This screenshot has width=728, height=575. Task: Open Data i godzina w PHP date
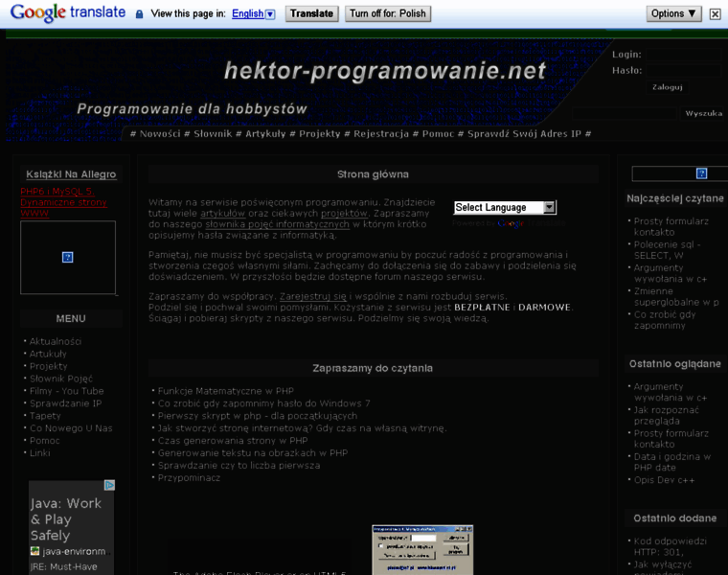(672, 462)
